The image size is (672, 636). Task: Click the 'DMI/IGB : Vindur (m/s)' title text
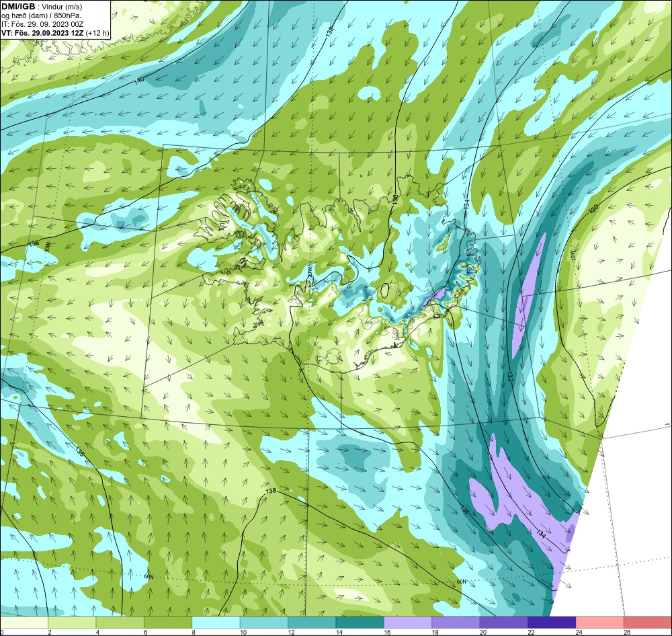(x=42, y=7)
